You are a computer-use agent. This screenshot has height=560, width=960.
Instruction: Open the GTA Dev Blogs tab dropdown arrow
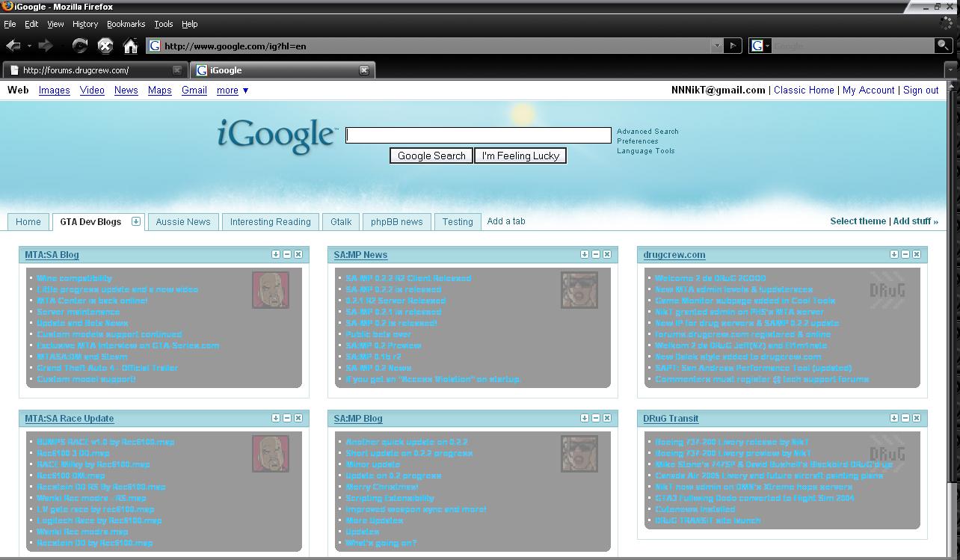pyautogui.click(x=136, y=221)
